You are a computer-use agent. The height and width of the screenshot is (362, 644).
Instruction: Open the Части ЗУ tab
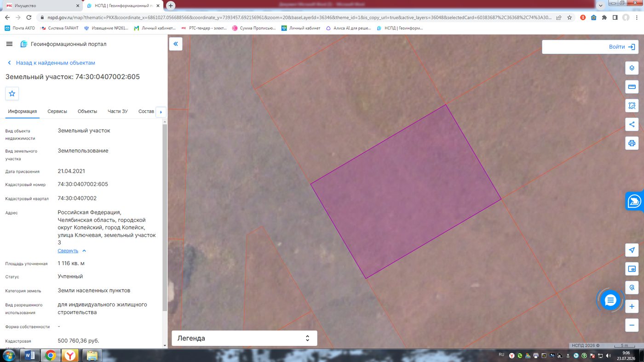(x=118, y=112)
